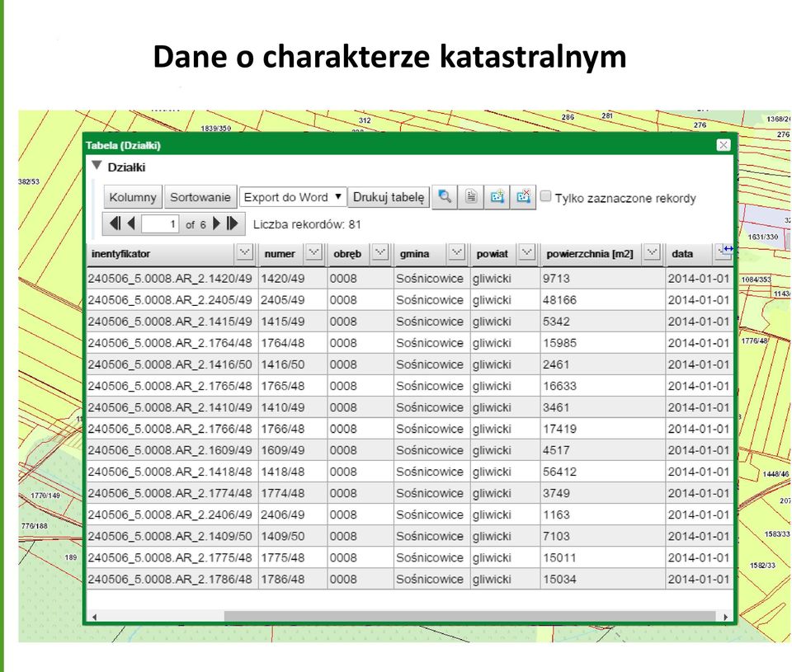Select row 240506_5.0008.AR_2.1775/48

(x=410, y=558)
